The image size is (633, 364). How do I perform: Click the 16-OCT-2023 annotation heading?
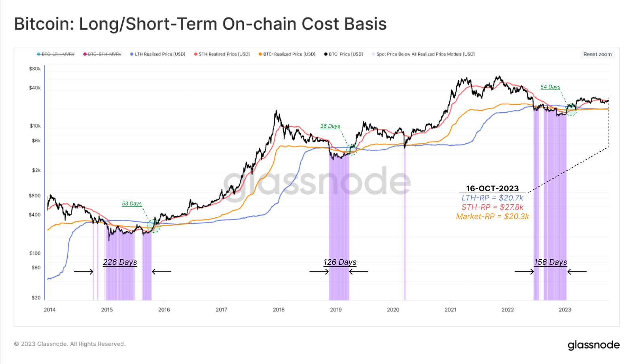[x=492, y=189]
